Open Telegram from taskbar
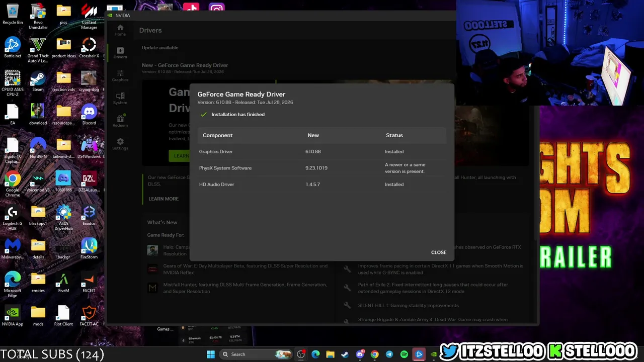The image size is (644, 362). click(x=389, y=354)
